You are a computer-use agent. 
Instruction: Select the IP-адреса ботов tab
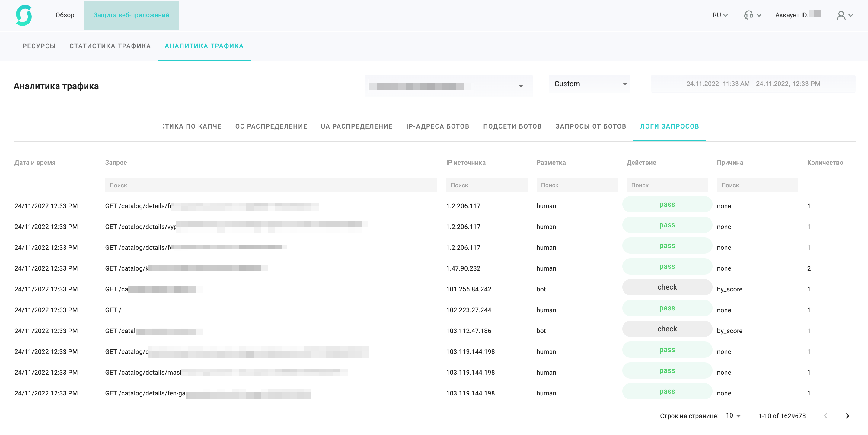tap(437, 126)
